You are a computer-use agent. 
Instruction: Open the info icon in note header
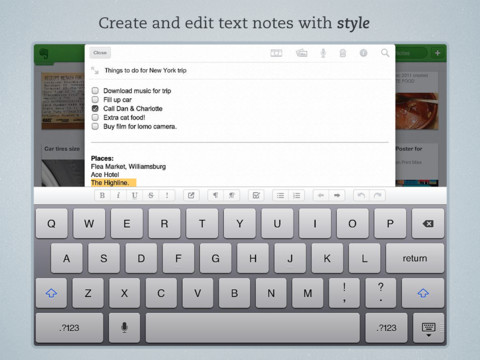363,53
